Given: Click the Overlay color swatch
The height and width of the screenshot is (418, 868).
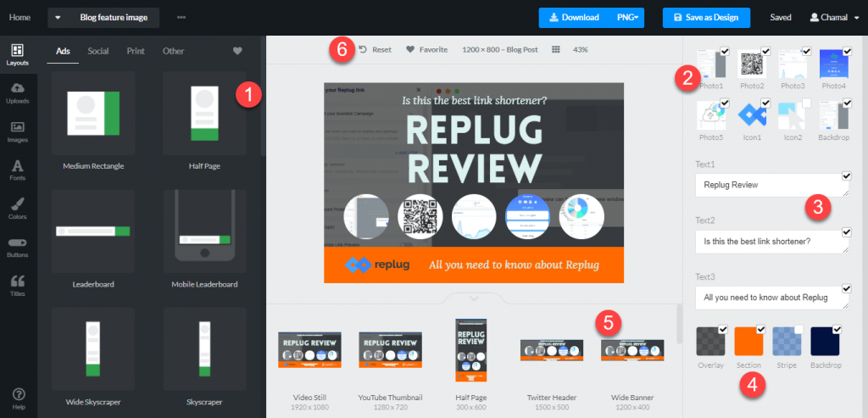Looking at the screenshot, I should coord(711,341).
